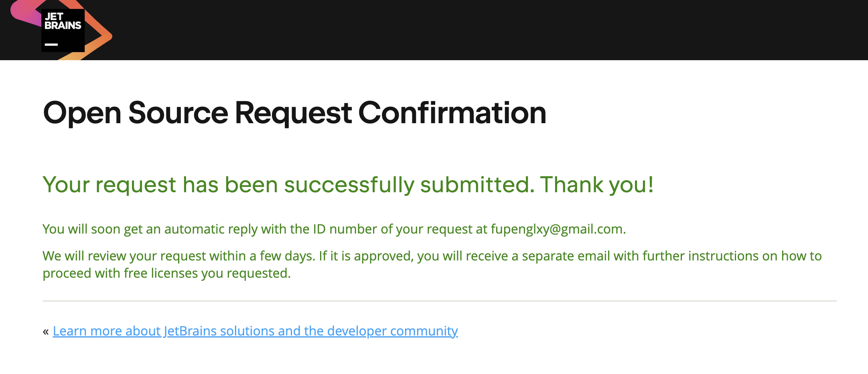The width and height of the screenshot is (868, 374).
Task: Click the horizontal divider line above link
Action: click(439, 301)
